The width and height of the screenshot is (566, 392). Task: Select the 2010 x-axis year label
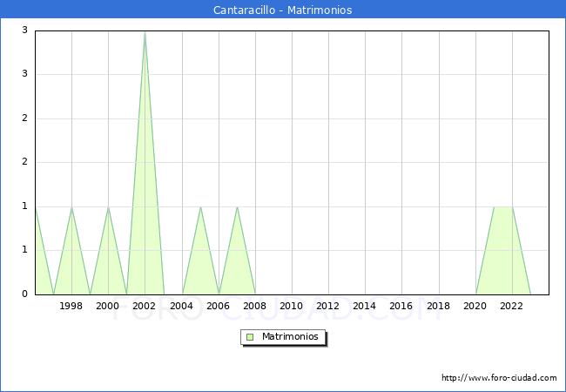pyautogui.click(x=292, y=306)
